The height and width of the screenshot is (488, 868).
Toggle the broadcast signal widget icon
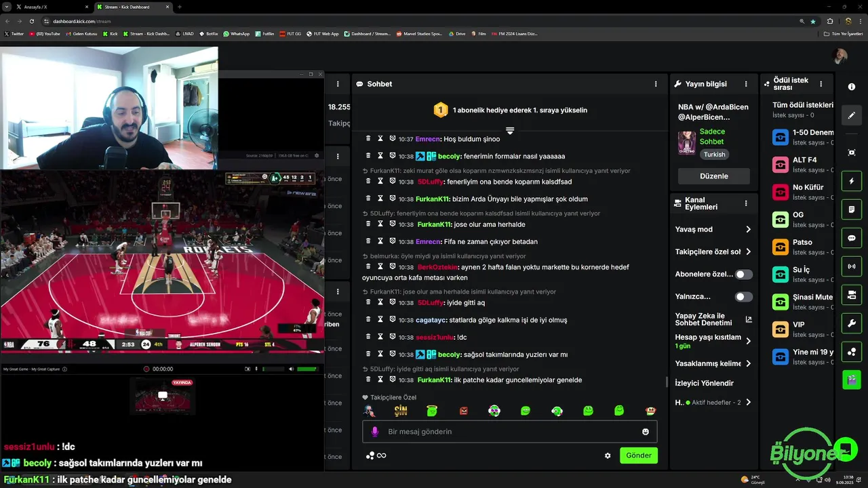tap(852, 266)
